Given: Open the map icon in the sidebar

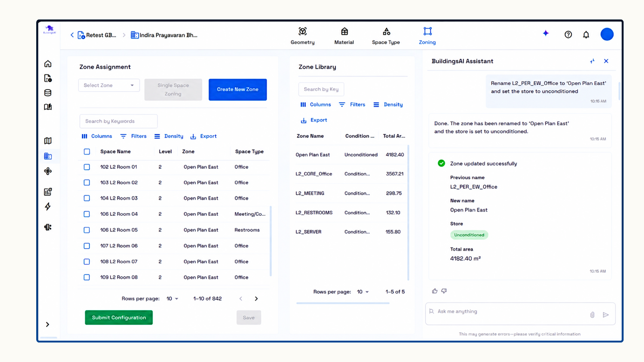Looking at the screenshot, I should pos(48,141).
